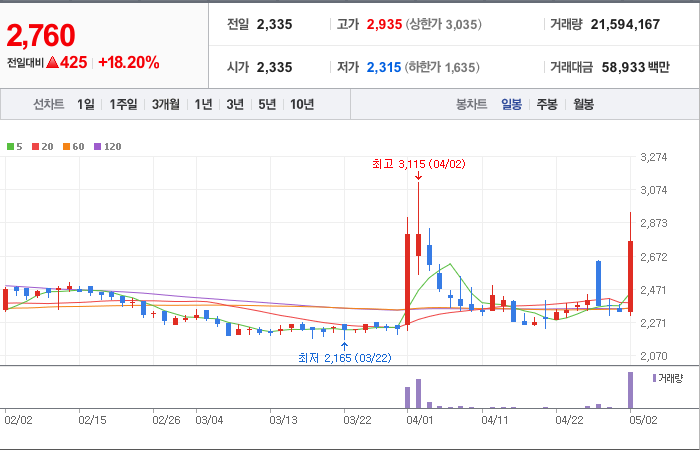Click the 봉차트 label
The height and width of the screenshot is (450, 700).
pos(471,104)
